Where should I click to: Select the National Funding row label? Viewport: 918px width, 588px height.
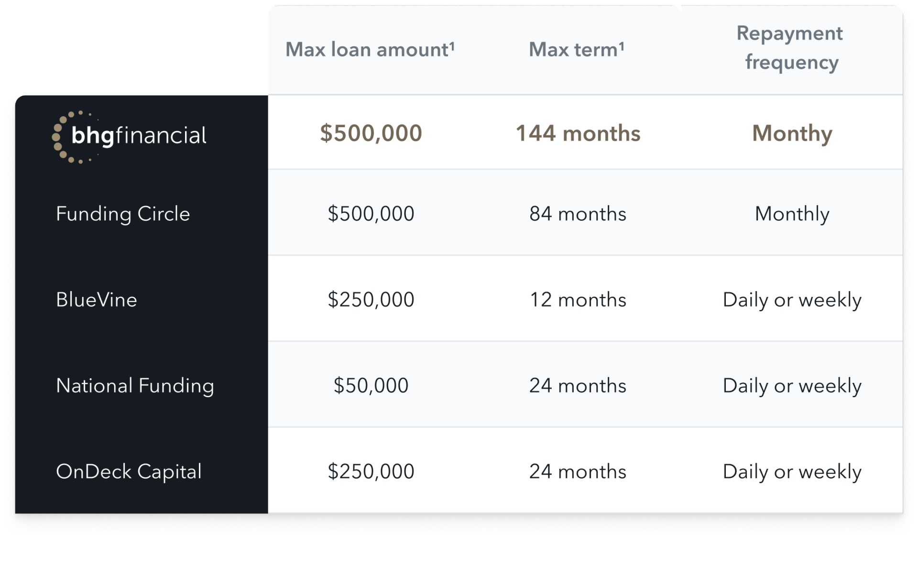tap(135, 386)
